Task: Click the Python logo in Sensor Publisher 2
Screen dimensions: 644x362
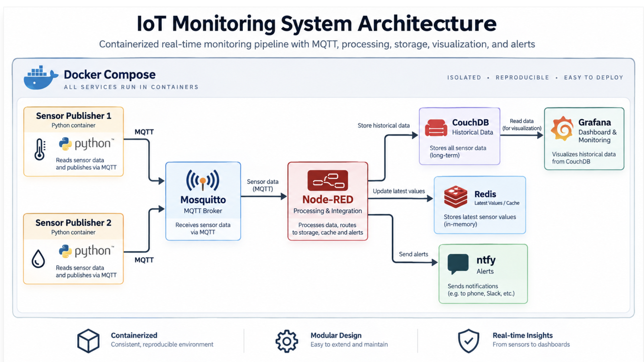Action: pos(86,251)
